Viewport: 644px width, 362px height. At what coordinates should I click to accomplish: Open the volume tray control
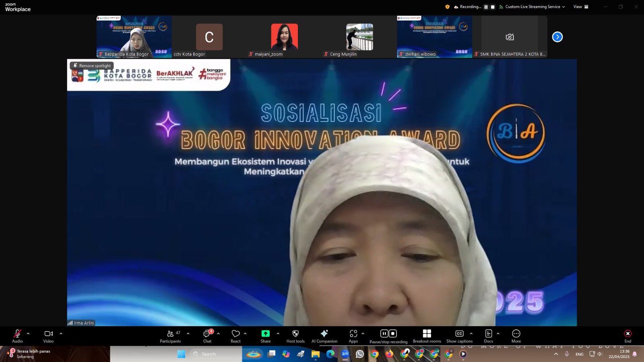pos(600,354)
